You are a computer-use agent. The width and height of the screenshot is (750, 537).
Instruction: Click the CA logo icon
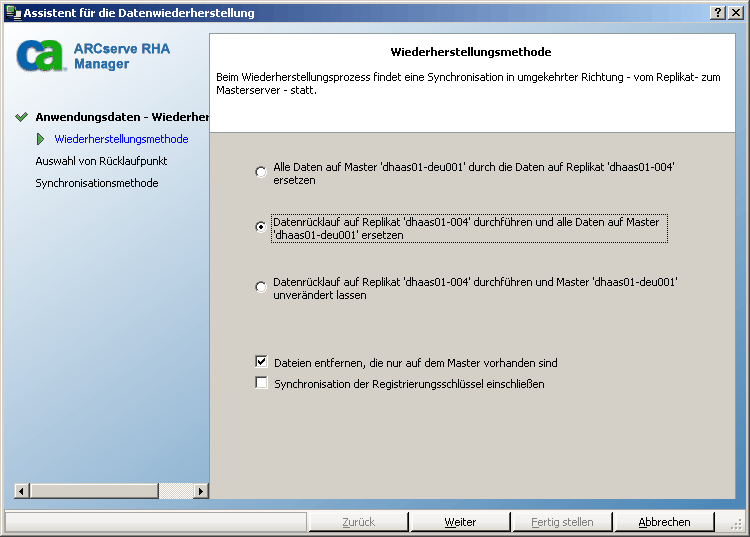40,55
